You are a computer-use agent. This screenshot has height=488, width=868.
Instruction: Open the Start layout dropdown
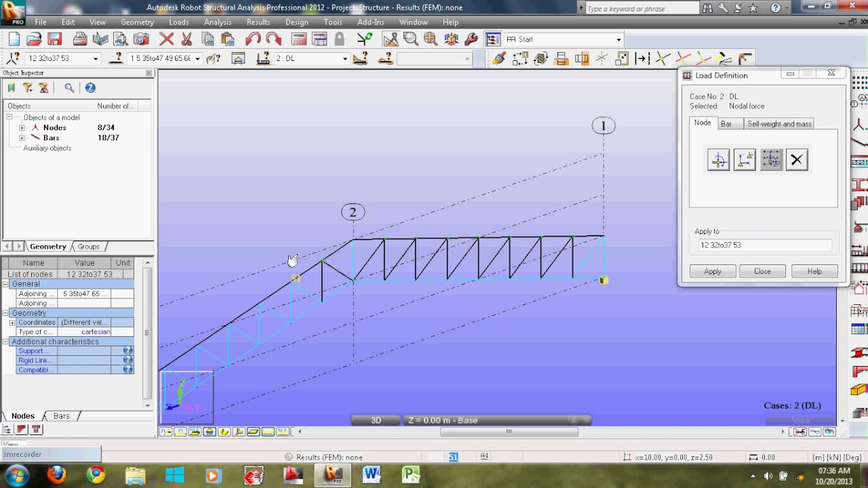click(x=618, y=39)
